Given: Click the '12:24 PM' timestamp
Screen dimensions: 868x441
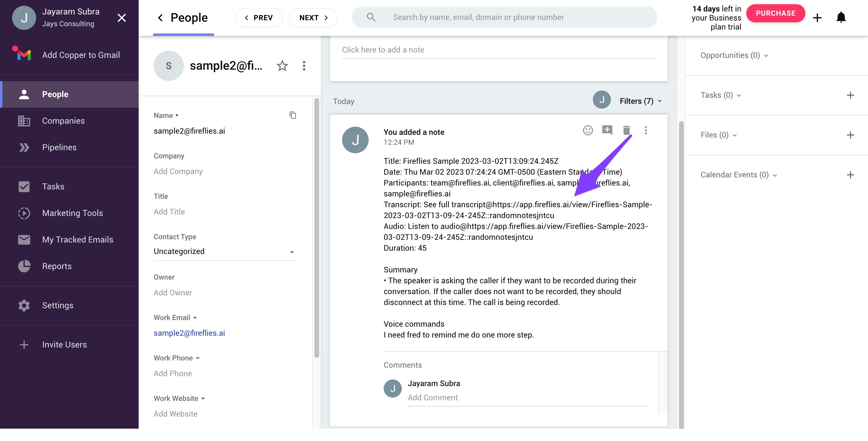Looking at the screenshot, I should tap(399, 143).
